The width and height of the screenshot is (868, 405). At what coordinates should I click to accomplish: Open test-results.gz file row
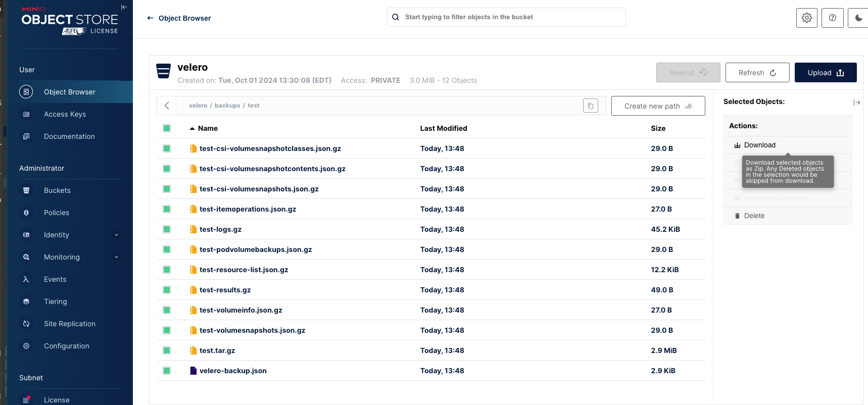pos(431,290)
